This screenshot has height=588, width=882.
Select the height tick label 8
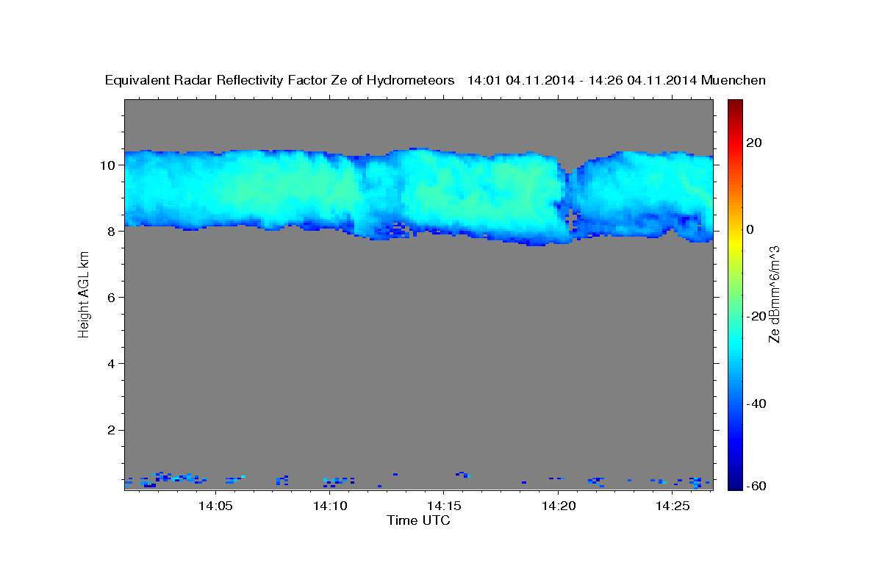[x=111, y=231]
